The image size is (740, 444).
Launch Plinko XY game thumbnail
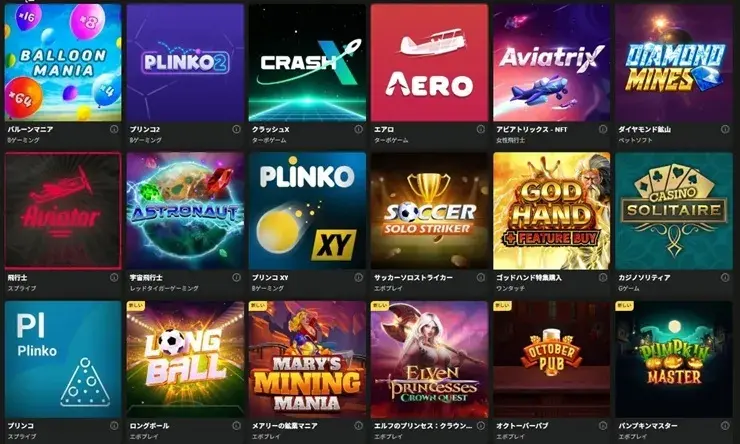click(307, 210)
